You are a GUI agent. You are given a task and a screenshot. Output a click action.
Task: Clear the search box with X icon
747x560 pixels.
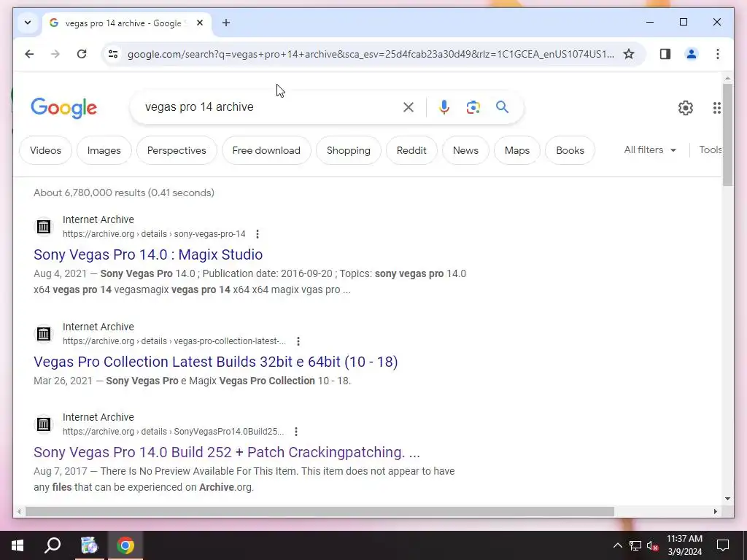pyautogui.click(x=409, y=107)
